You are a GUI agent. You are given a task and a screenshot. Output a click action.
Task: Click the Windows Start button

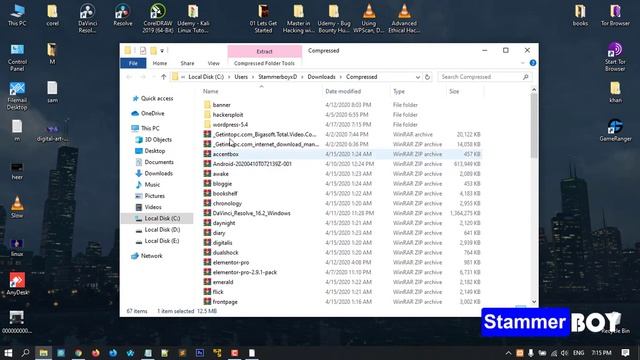[8, 353]
